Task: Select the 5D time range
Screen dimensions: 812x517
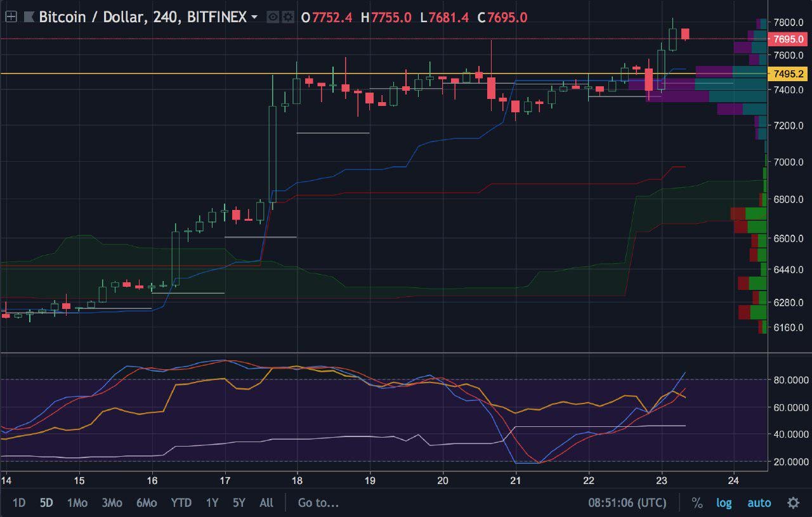Action: coord(46,503)
